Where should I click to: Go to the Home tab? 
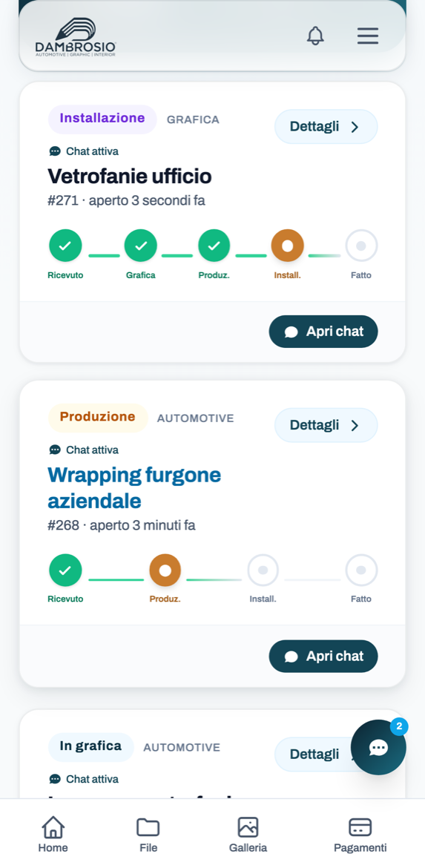click(x=53, y=834)
